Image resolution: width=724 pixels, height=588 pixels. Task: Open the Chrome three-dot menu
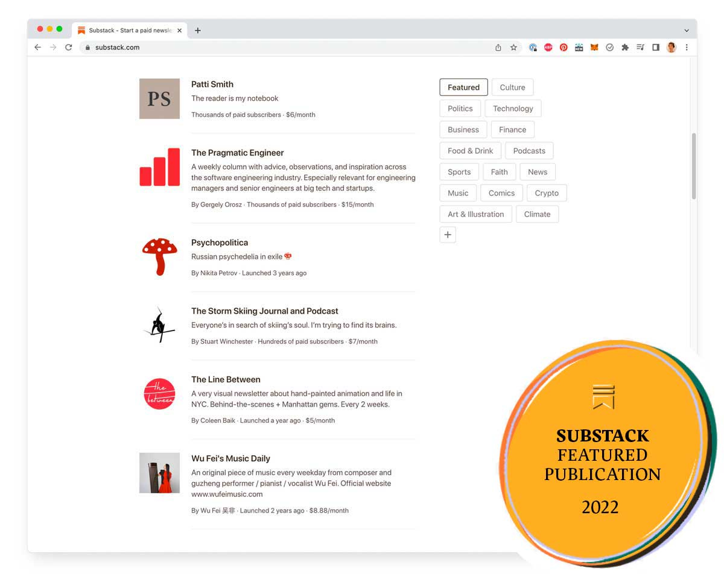coord(687,47)
